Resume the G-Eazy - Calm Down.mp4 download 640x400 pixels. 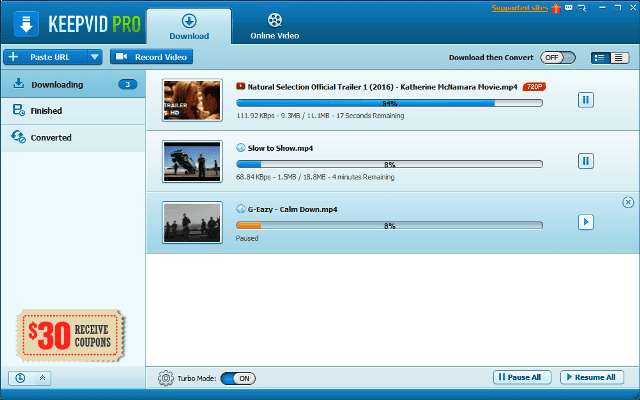pos(586,222)
